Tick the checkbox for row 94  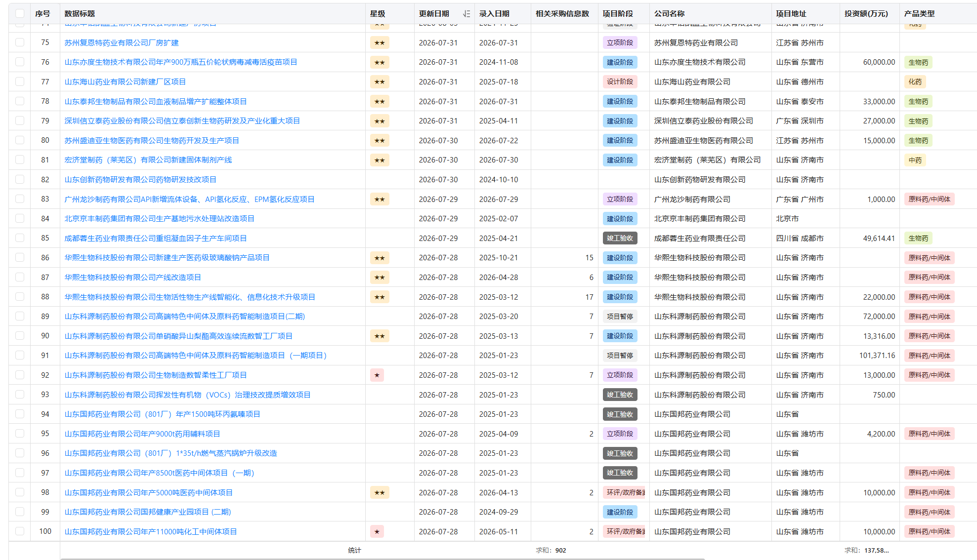click(20, 414)
